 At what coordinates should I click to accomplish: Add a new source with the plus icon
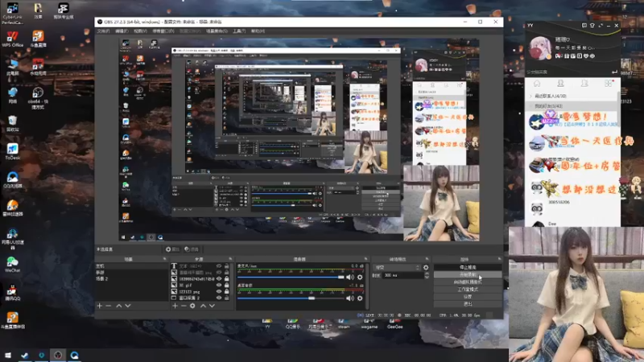point(175,306)
